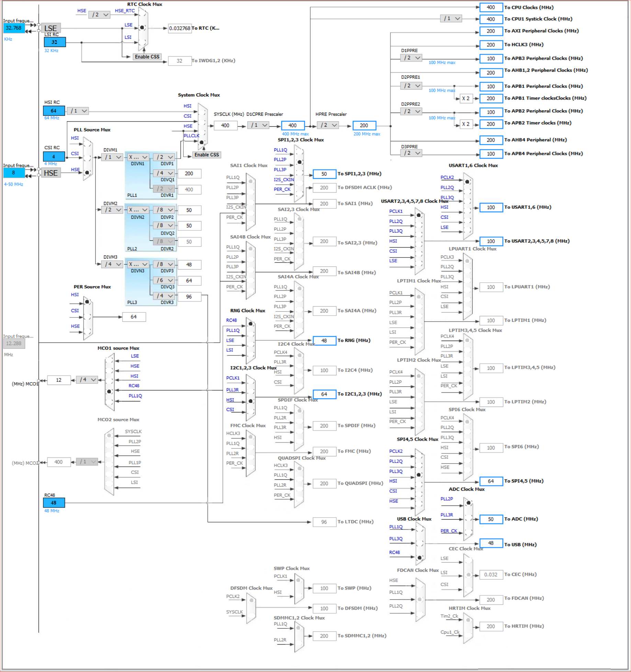Open the D1PPRE prescaler dropdown
Screen dimensions: 631x672
[412, 58]
